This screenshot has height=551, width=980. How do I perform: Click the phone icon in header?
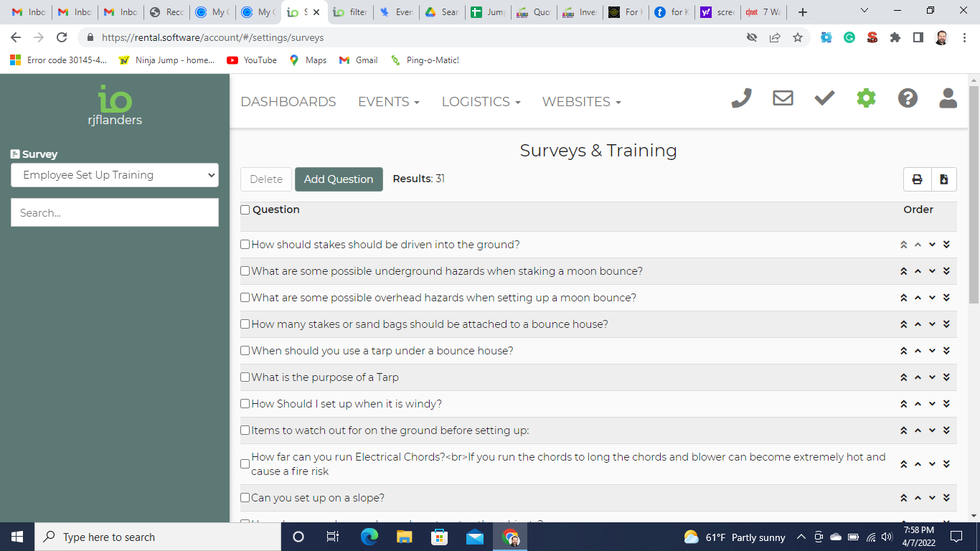point(741,98)
